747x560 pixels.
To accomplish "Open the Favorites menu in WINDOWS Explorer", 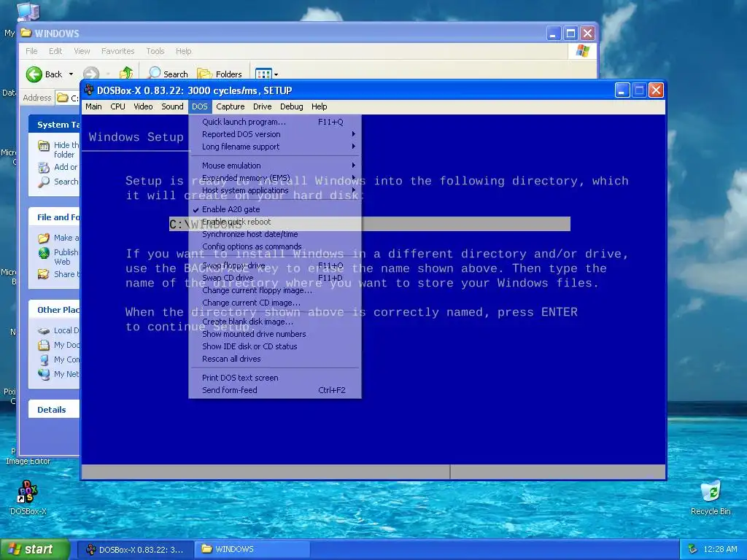I will coord(117,51).
